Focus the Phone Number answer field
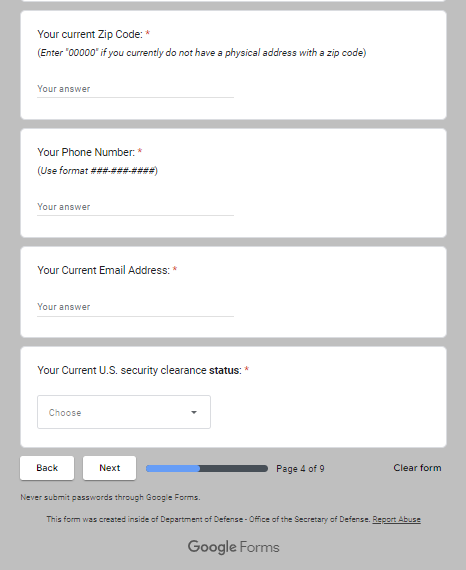This screenshot has width=466, height=570. [135, 207]
